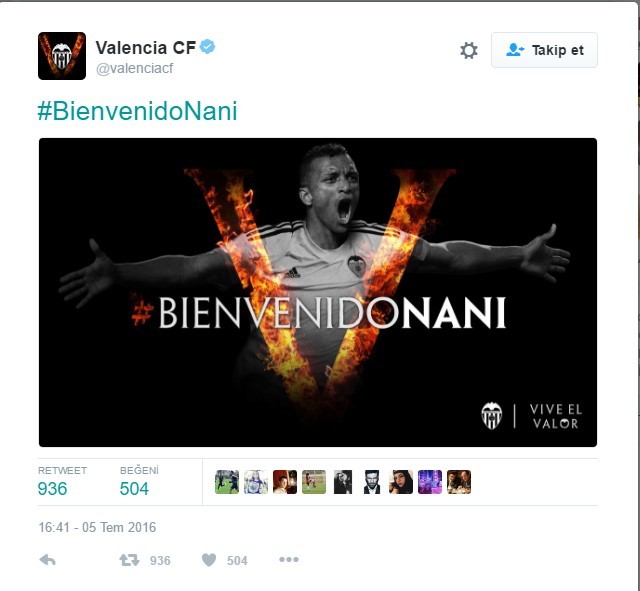Screen dimensions: 640x591
Task: Open the three-dots more options menu
Action: pyautogui.click(x=289, y=560)
